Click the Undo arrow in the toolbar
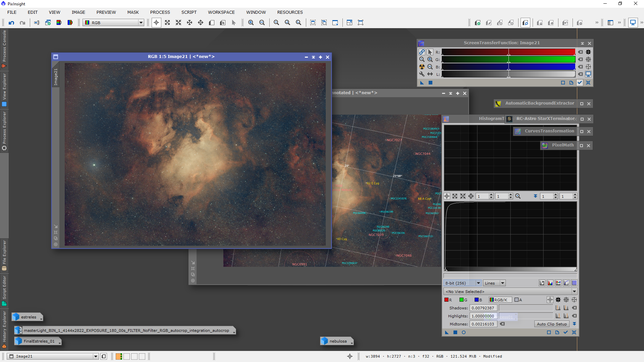Image resolution: width=644 pixels, height=362 pixels. 11,22
